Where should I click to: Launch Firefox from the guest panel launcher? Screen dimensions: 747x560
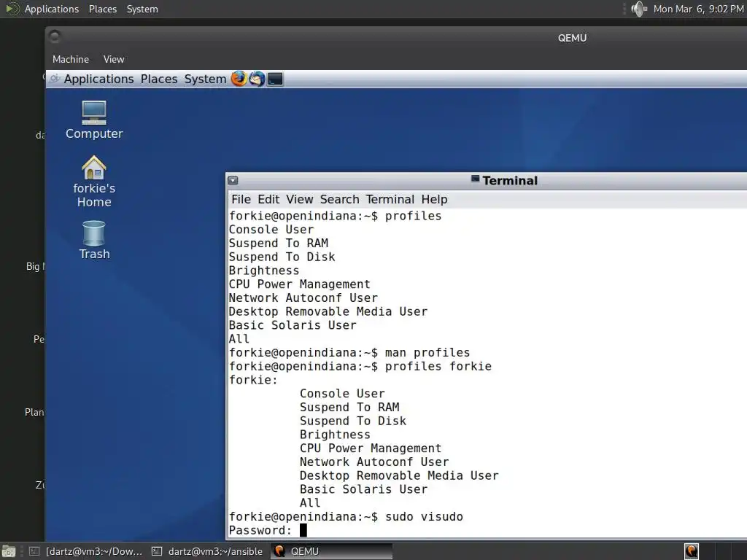[x=239, y=79]
